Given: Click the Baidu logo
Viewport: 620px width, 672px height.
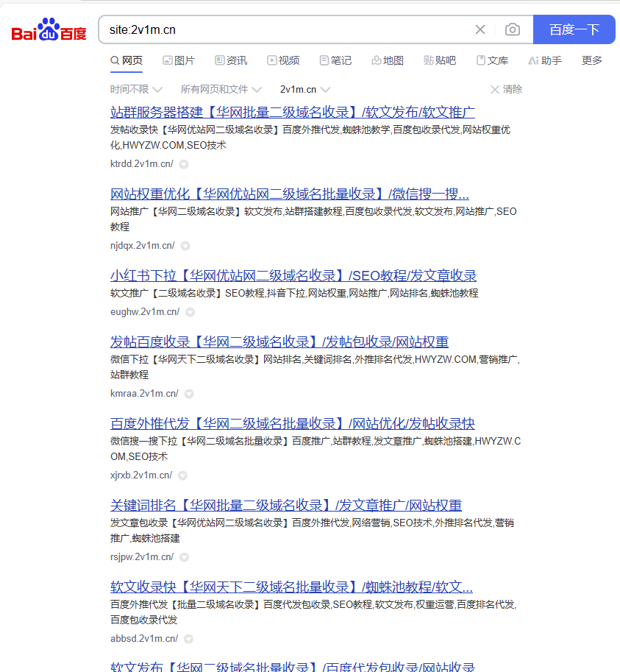Looking at the screenshot, I should click(x=49, y=29).
